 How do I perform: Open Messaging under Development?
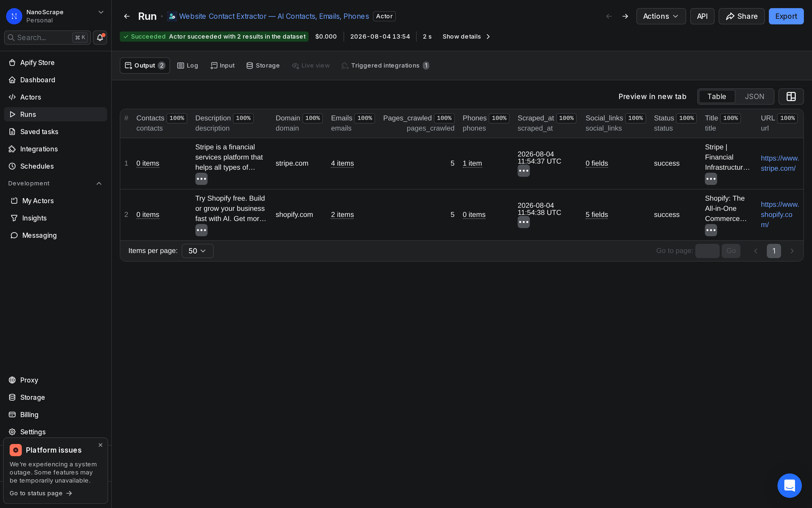pyautogui.click(x=55, y=235)
